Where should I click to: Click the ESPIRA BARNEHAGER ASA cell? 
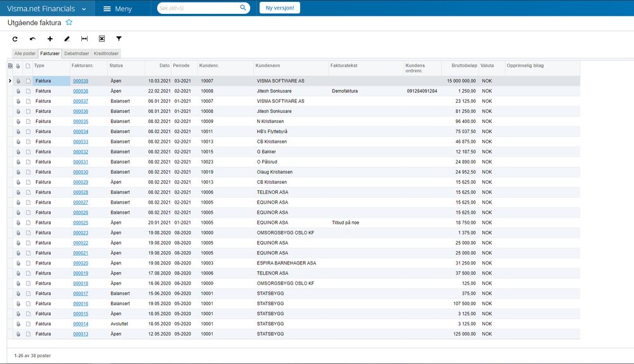(x=287, y=263)
